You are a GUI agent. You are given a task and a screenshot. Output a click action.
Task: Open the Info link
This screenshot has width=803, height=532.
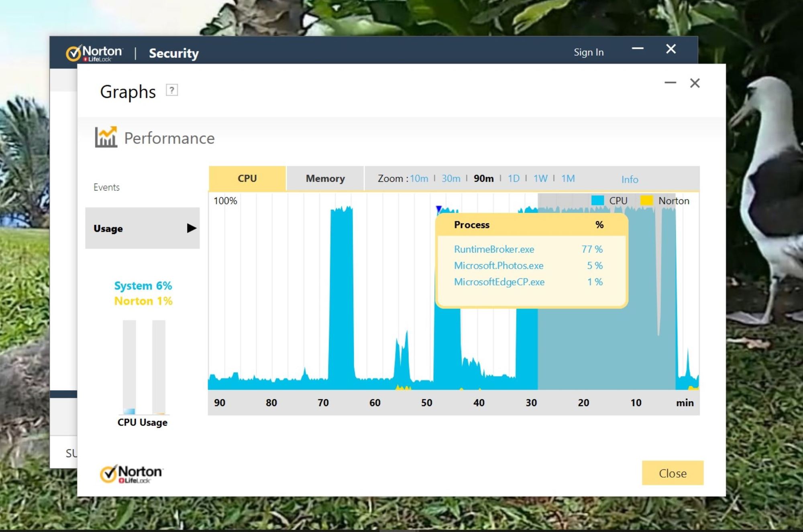pyautogui.click(x=630, y=179)
